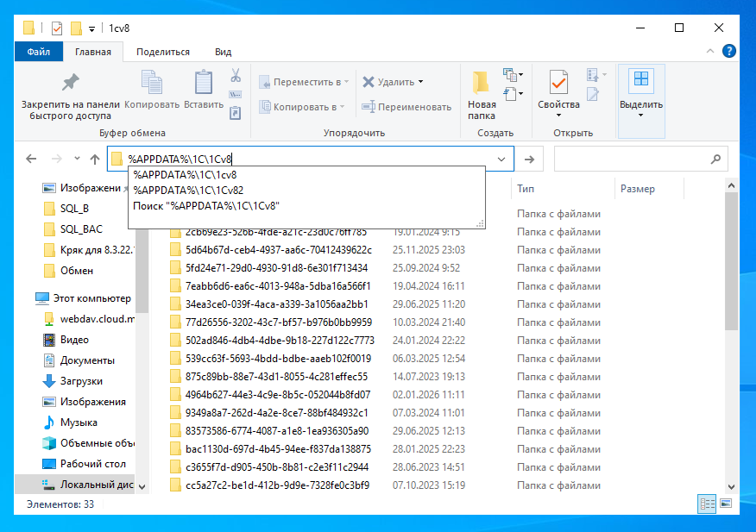Click the Up one level arrow

[95, 159]
